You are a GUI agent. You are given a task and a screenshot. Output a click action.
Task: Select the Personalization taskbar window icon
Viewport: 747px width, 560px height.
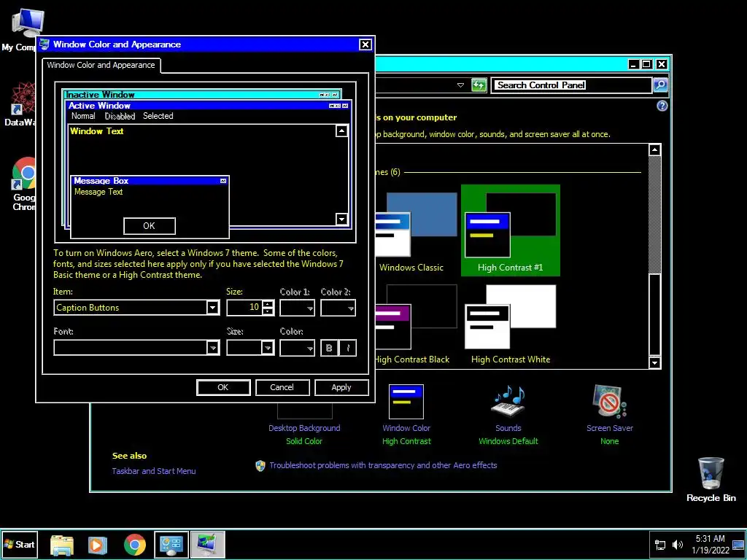click(208, 544)
